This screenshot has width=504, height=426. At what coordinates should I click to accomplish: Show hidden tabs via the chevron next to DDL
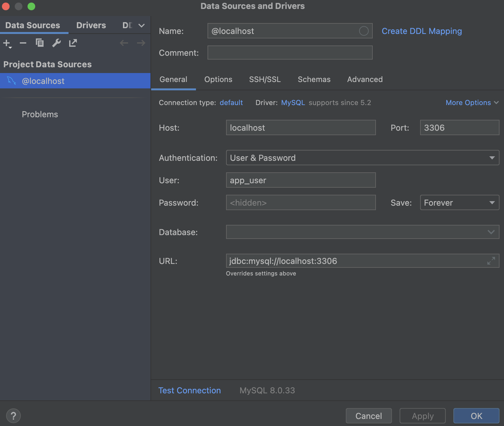coord(142,25)
